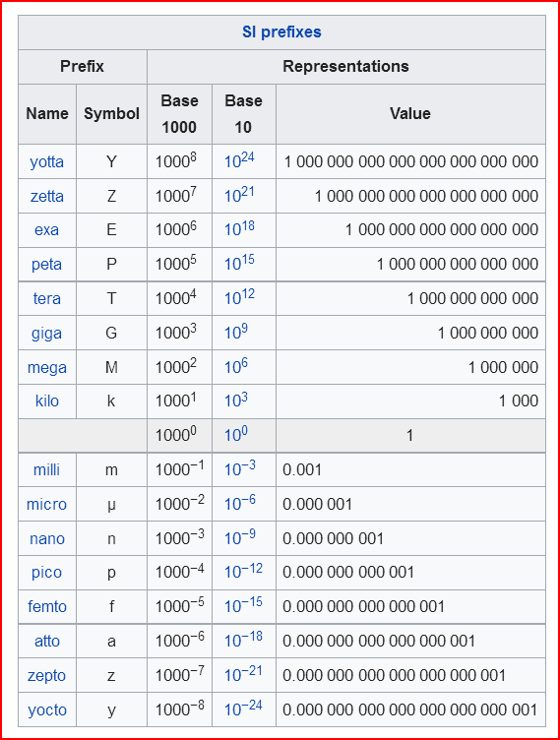Follow the yotta prefix link

46,161
